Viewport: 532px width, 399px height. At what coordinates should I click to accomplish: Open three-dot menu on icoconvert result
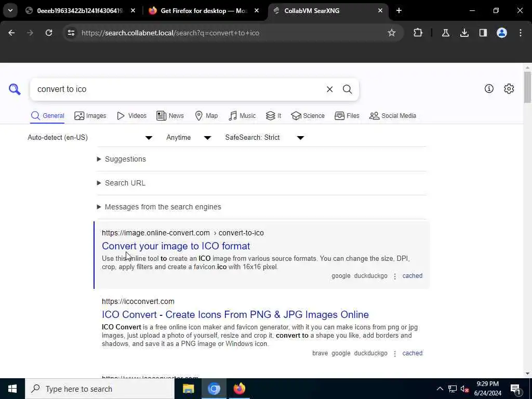click(395, 353)
